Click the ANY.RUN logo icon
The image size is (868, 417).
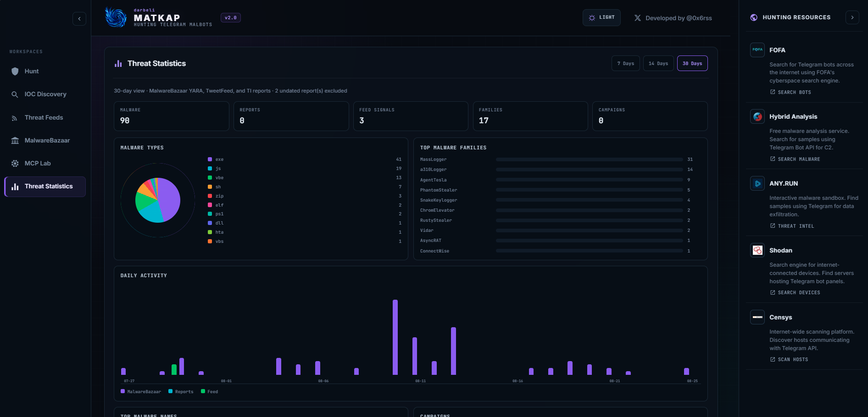[x=757, y=183]
